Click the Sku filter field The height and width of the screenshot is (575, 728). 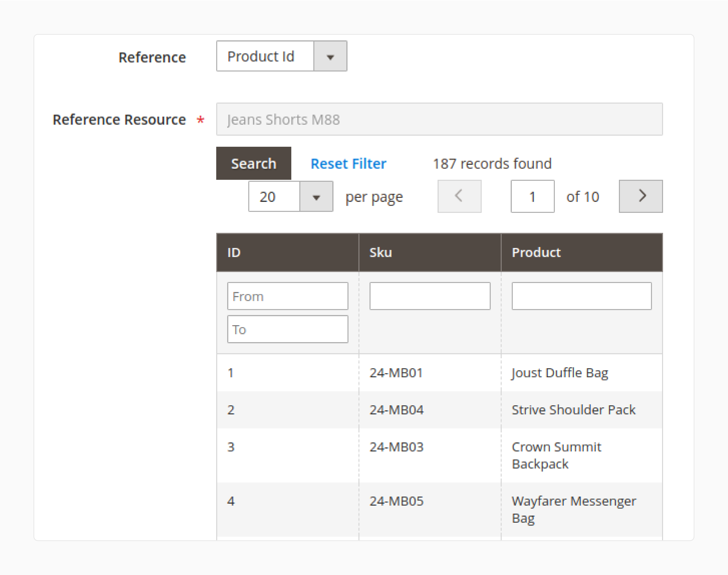click(430, 296)
